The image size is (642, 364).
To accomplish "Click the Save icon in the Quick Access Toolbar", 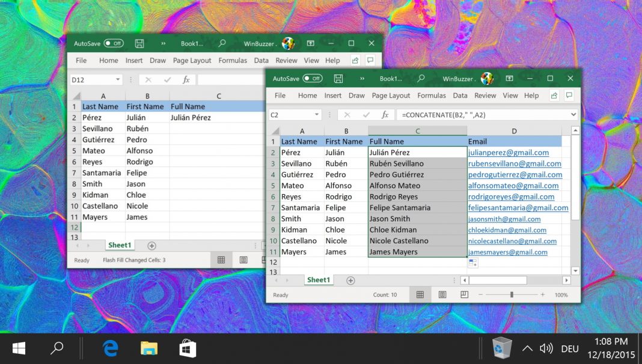I will [338, 78].
